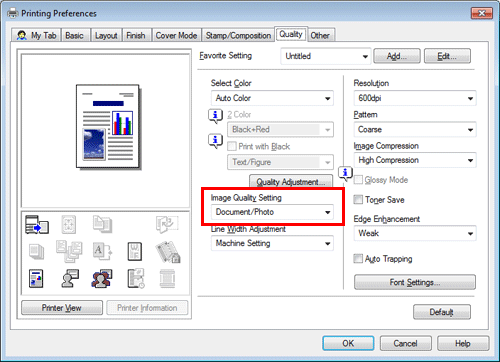Open the Select Color dropdown showing Auto Color
The image size is (500, 362).
(x=272, y=98)
